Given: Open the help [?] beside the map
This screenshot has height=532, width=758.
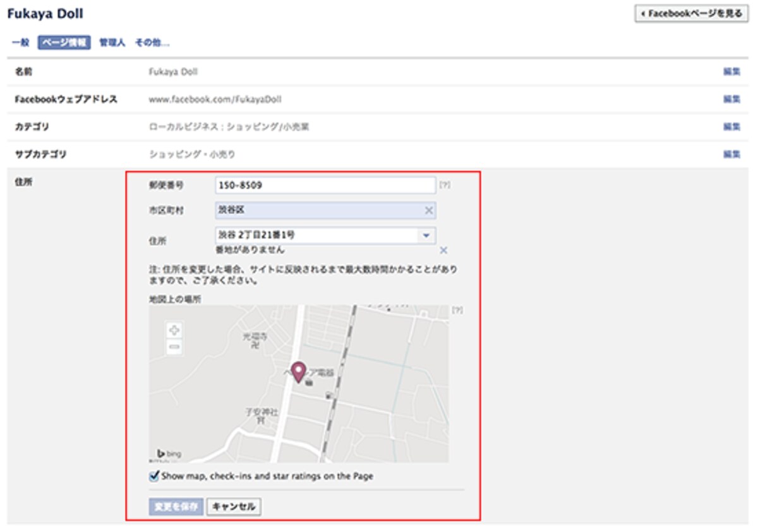Looking at the screenshot, I should tap(457, 310).
